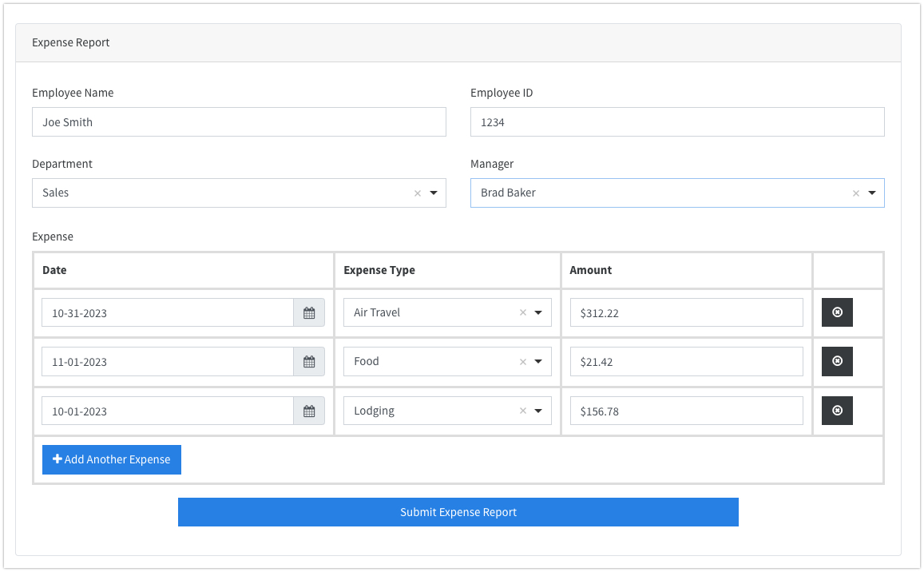The height and width of the screenshot is (572, 924).
Task: Open the Air Travel expense type dropdown
Action: pyautogui.click(x=538, y=313)
